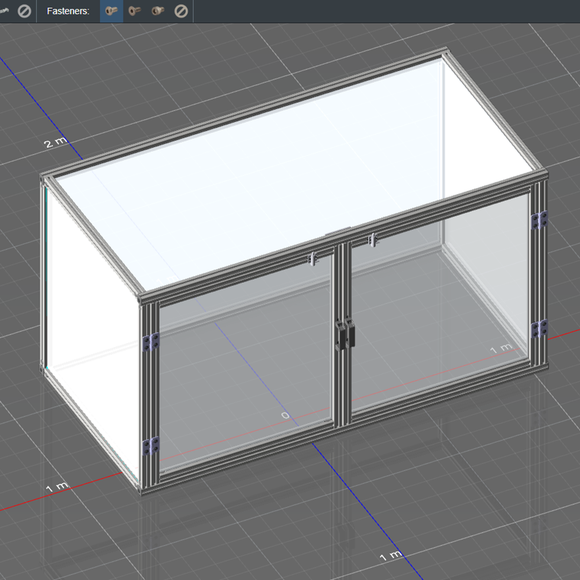Screen dimensions: 580x580
Task: Click the right door's black handle
Action: [350, 333]
